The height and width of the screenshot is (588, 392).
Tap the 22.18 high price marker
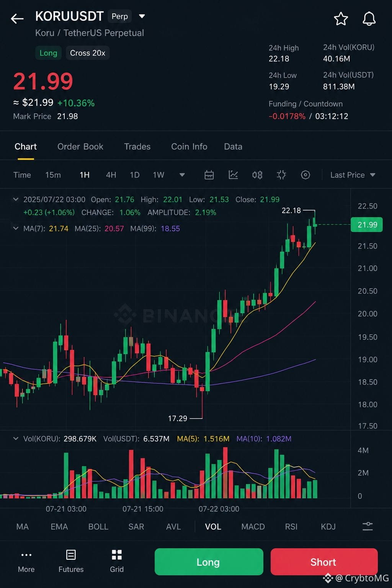291,211
